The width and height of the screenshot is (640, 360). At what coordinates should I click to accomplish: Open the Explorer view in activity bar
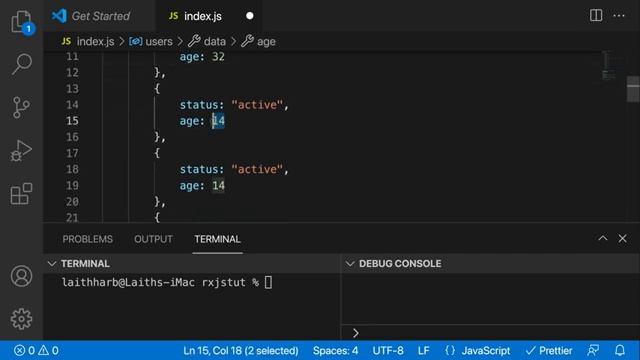[21, 21]
